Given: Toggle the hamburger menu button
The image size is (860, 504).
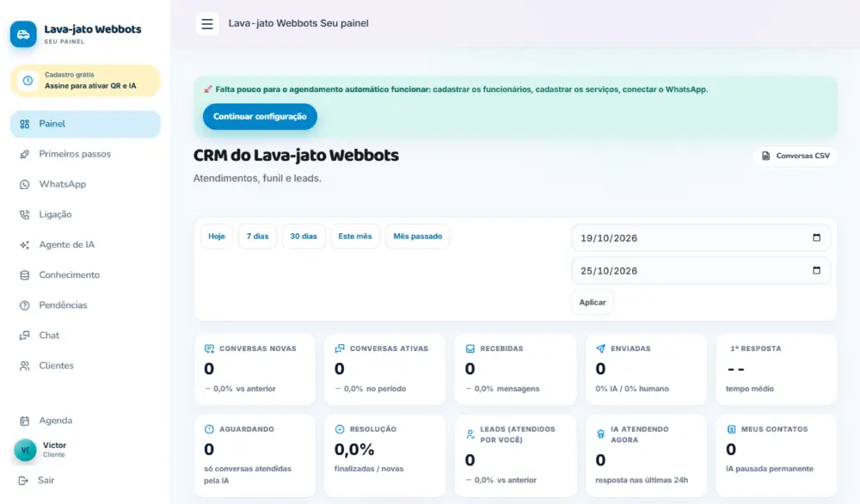Looking at the screenshot, I should coord(207,23).
